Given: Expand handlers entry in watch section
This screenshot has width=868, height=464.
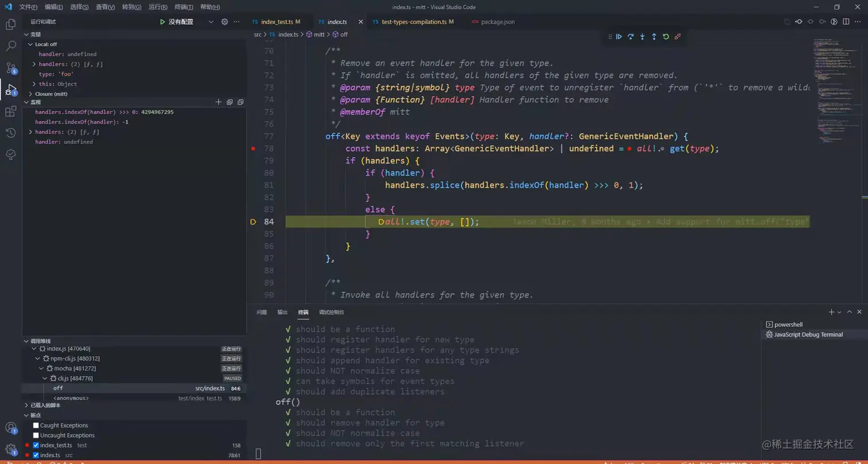Looking at the screenshot, I should [x=31, y=132].
